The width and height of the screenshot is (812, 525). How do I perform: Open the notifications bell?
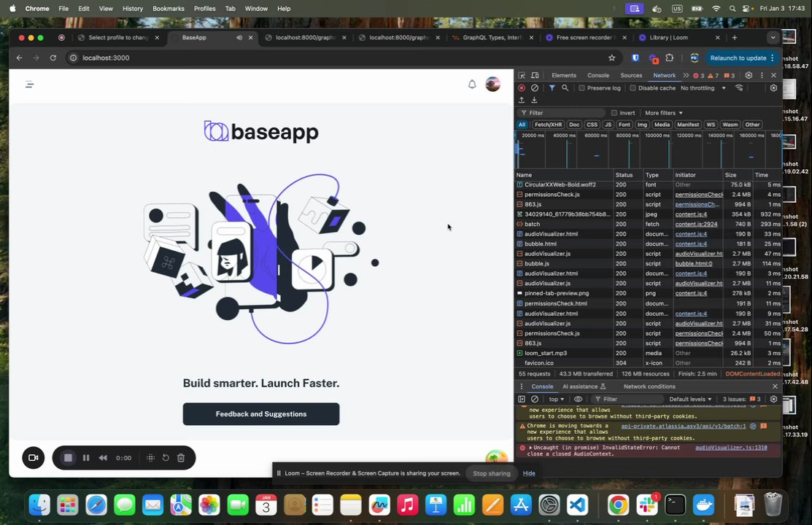(x=472, y=85)
